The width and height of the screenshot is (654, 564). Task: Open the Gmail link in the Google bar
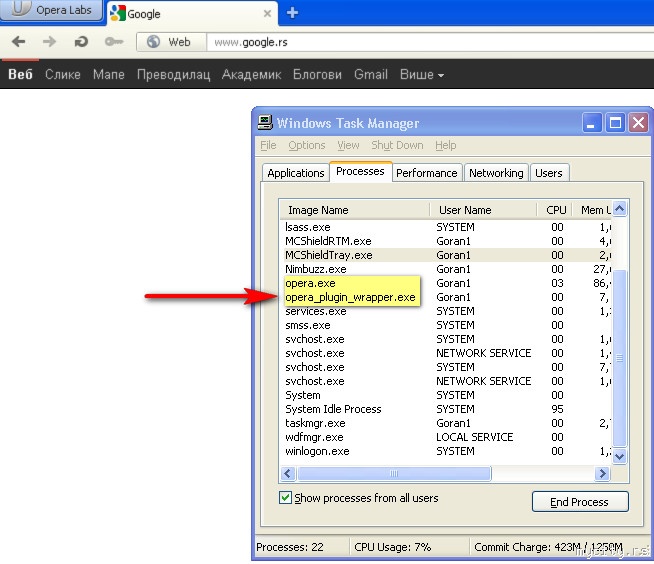tap(371, 75)
